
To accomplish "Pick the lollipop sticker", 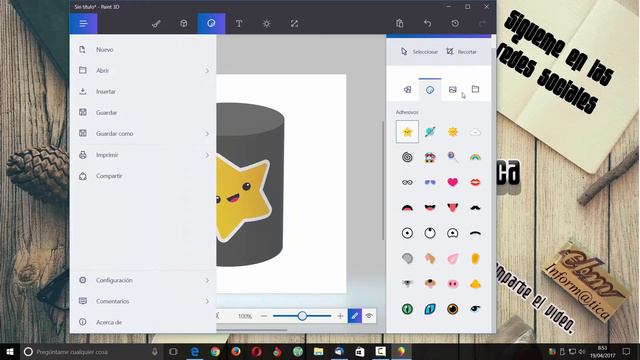I will [453, 157].
